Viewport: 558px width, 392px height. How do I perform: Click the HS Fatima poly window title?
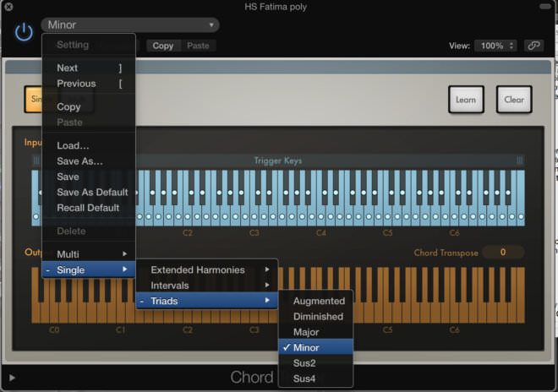[276, 7]
